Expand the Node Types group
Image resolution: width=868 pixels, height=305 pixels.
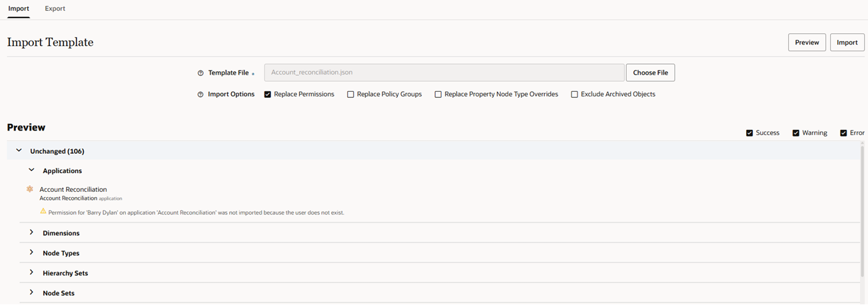pyautogui.click(x=31, y=252)
